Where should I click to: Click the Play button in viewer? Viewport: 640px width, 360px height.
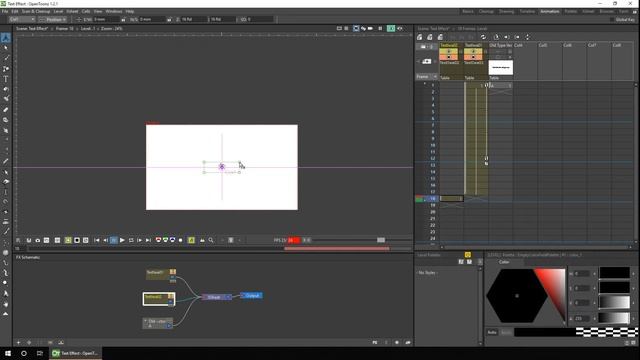(122, 240)
